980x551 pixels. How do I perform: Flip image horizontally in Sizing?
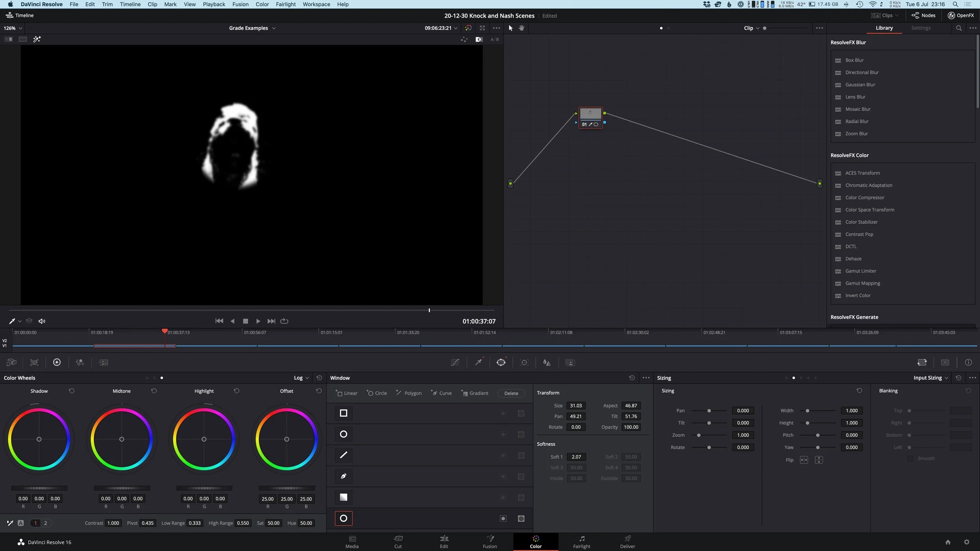coord(804,460)
